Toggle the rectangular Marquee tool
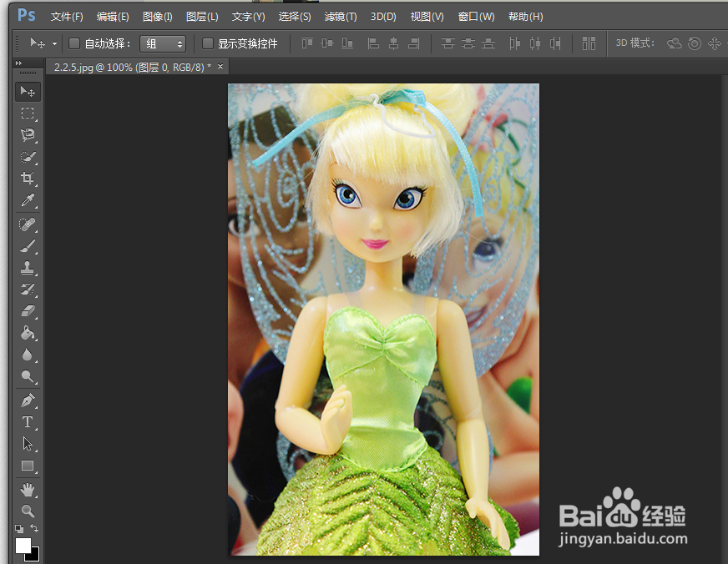The width and height of the screenshot is (728, 564). [x=28, y=112]
